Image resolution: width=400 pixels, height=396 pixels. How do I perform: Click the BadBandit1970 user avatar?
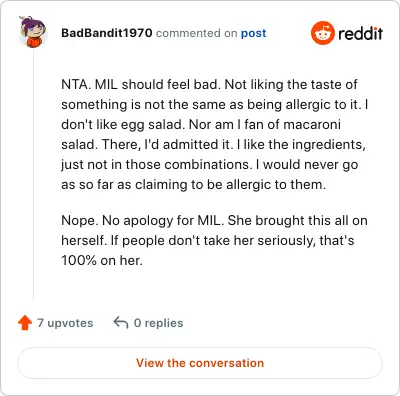[33, 32]
